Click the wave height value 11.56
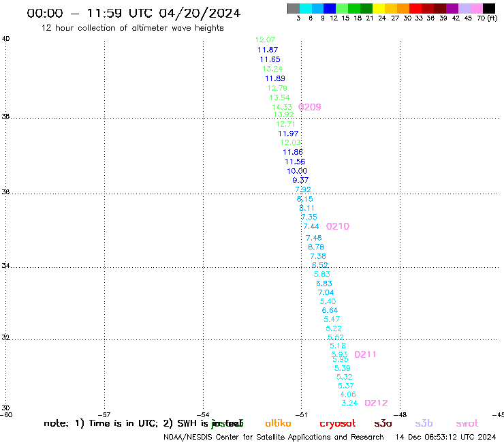Viewport: 504px width, 443px height. [x=295, y=162]
